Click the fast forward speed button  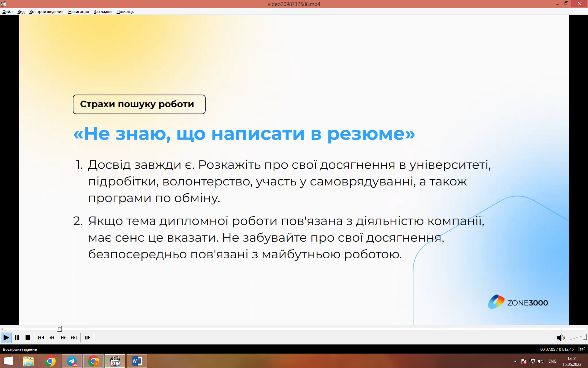pyautogui.click(x=63, y=338)
